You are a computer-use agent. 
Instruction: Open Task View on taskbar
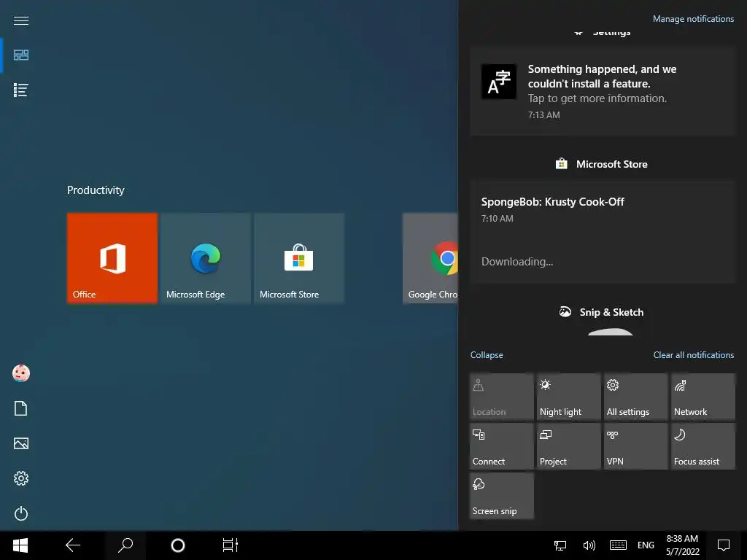tap(230, 545)
